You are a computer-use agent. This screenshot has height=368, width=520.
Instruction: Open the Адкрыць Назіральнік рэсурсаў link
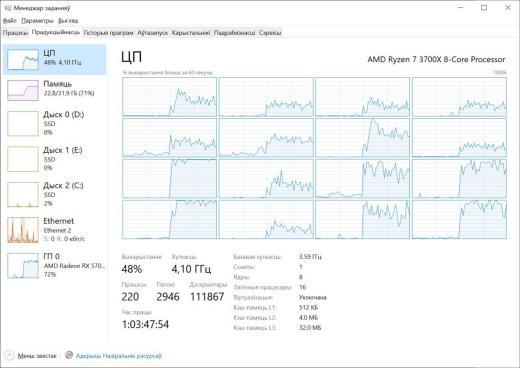click(118, 356)
